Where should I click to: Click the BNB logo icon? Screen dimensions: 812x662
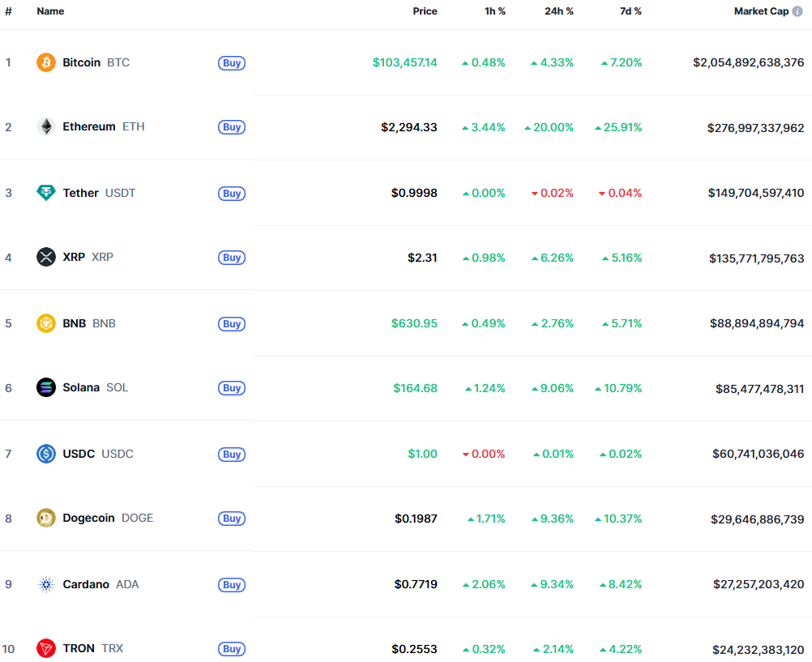click(46, 323)
